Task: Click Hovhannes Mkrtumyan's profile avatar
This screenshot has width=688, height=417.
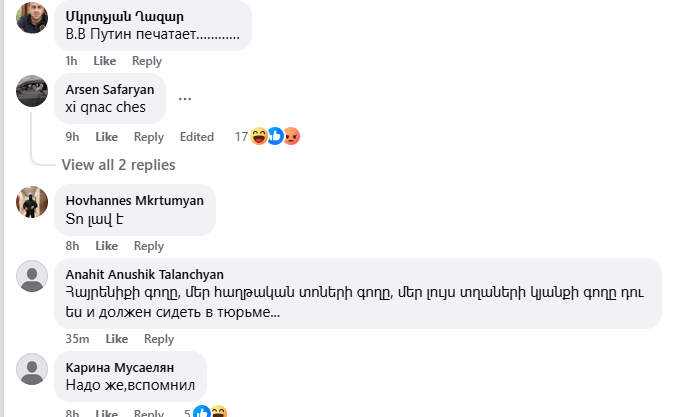Action: 32,201
